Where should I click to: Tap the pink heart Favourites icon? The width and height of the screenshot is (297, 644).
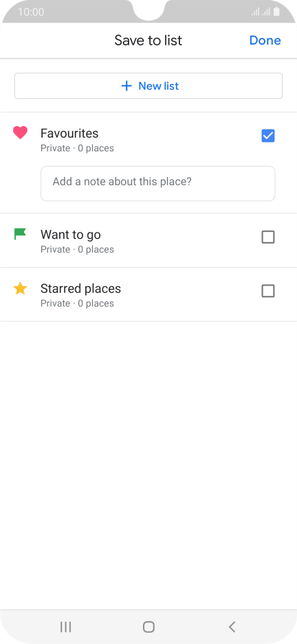[x=20, y=133]
